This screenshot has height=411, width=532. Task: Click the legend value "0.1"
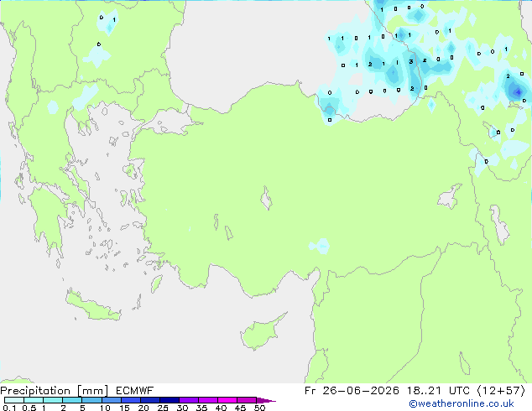(x=9, y=408)
